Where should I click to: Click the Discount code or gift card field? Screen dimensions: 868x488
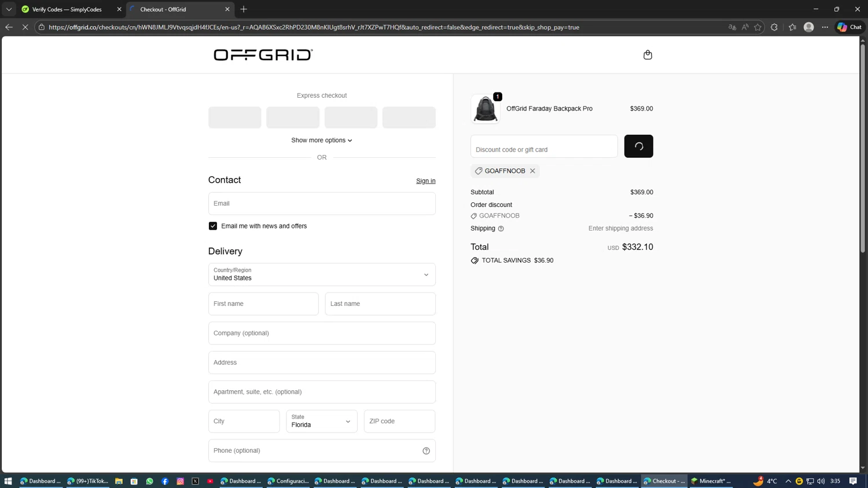544,146
